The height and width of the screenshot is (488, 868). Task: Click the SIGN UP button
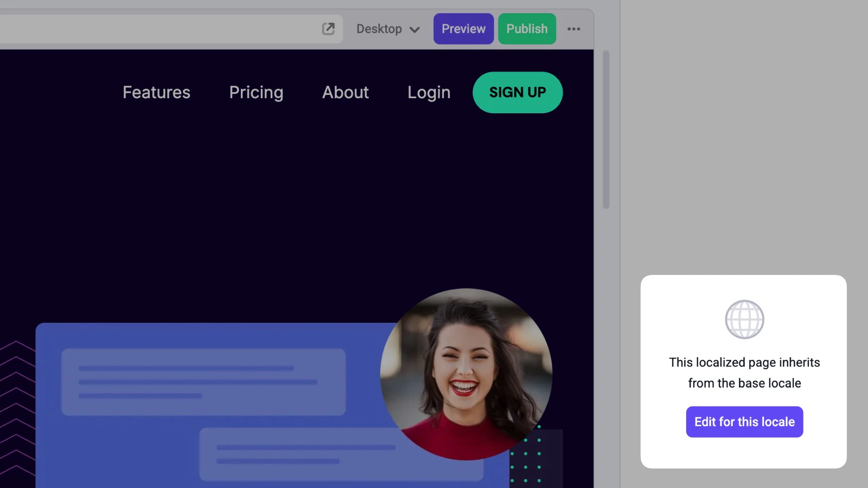pos(517,92)
